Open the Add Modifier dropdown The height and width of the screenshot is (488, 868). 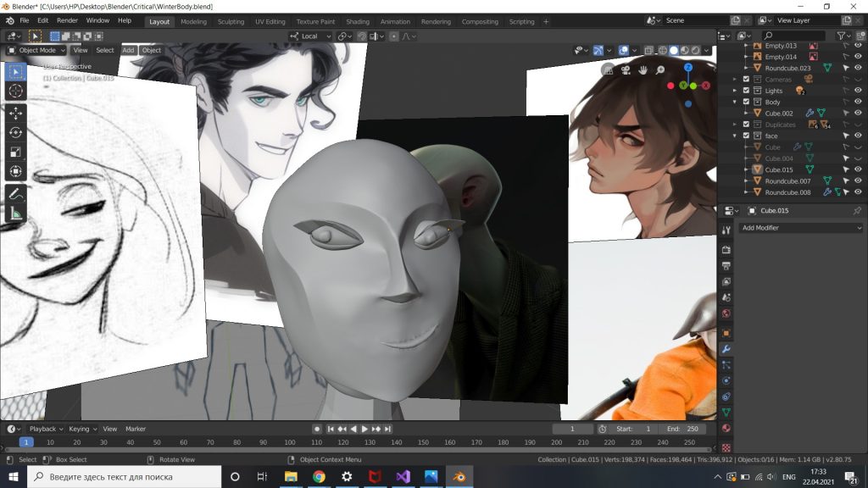pos(800,228)
